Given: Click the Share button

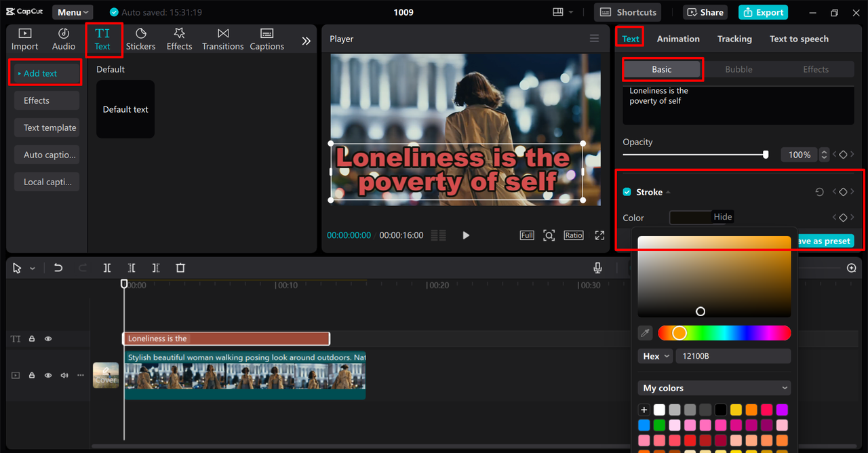Looking at the screenshot, I should click(705, 12).
